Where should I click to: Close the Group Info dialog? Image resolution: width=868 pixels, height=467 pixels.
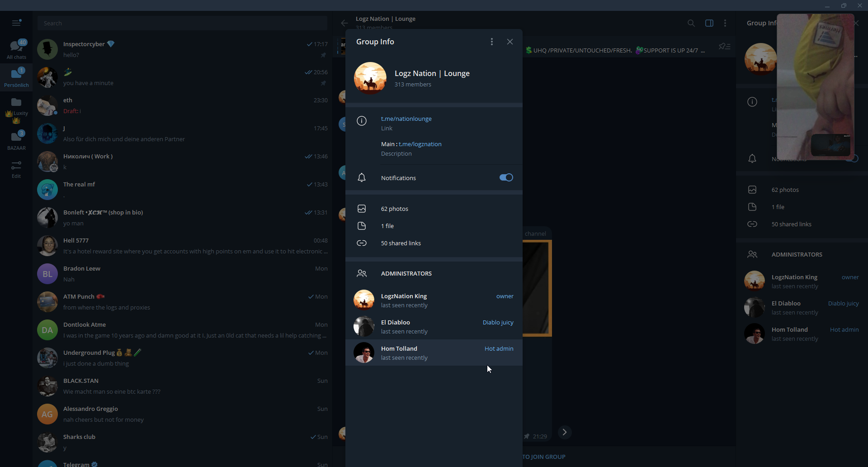[510, 42]
